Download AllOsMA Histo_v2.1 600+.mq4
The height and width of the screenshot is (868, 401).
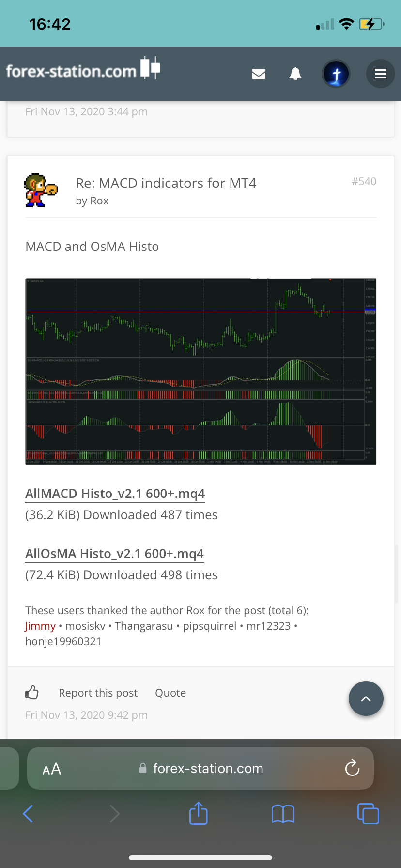pos(114,554)
